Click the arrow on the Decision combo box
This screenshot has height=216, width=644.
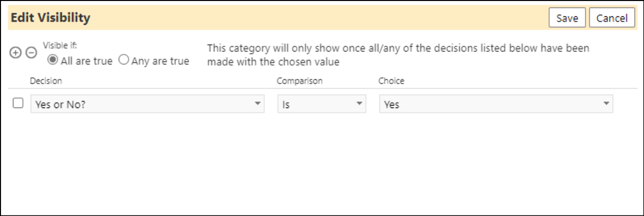(x=257, y=104)
